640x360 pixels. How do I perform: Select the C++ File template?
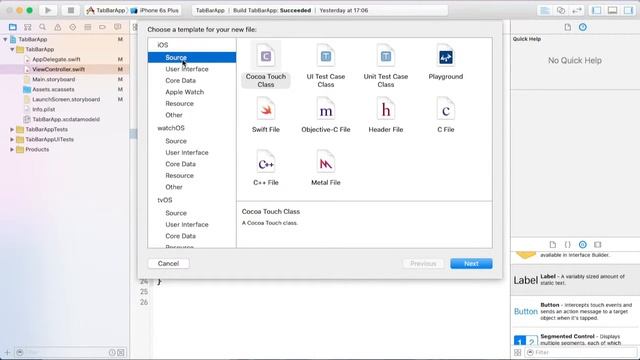pyautogui.click(x=266, y=168)
